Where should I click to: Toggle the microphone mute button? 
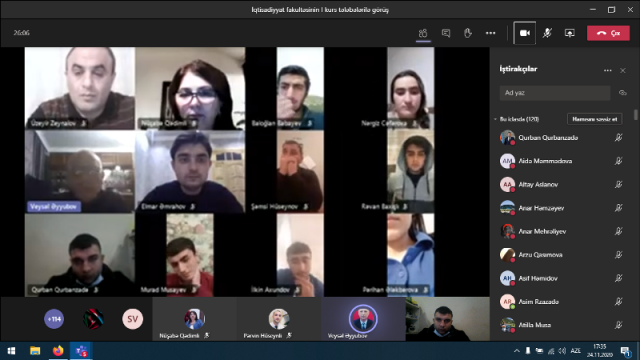547,33
